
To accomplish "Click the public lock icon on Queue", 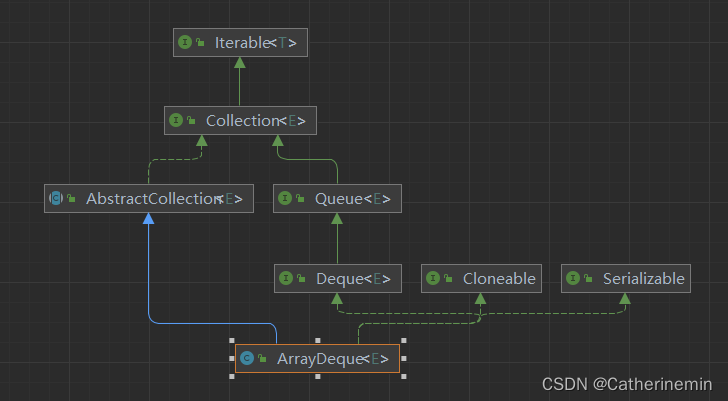I will (x=300, y=199).
